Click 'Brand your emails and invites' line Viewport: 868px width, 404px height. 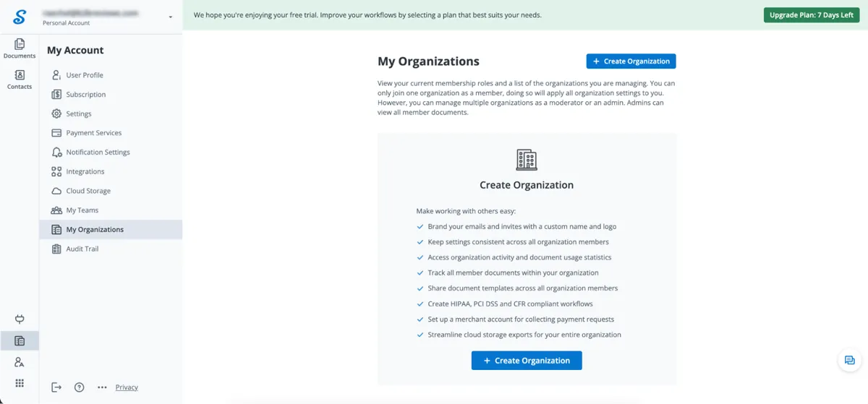[522, 226]
